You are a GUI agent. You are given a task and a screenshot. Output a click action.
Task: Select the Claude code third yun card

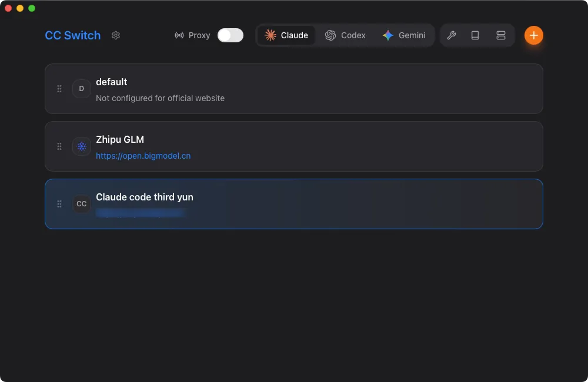pyautogui.click(x=353, y=204)
